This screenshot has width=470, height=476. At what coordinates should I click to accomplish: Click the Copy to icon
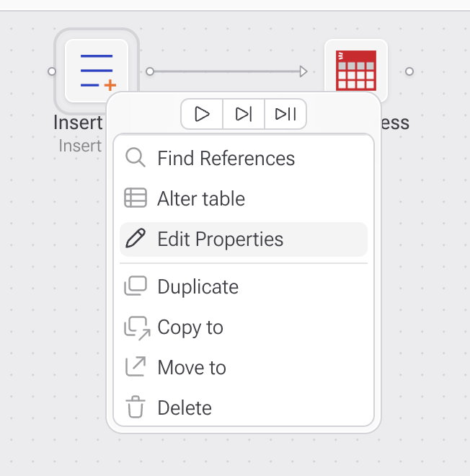[136, 327]
